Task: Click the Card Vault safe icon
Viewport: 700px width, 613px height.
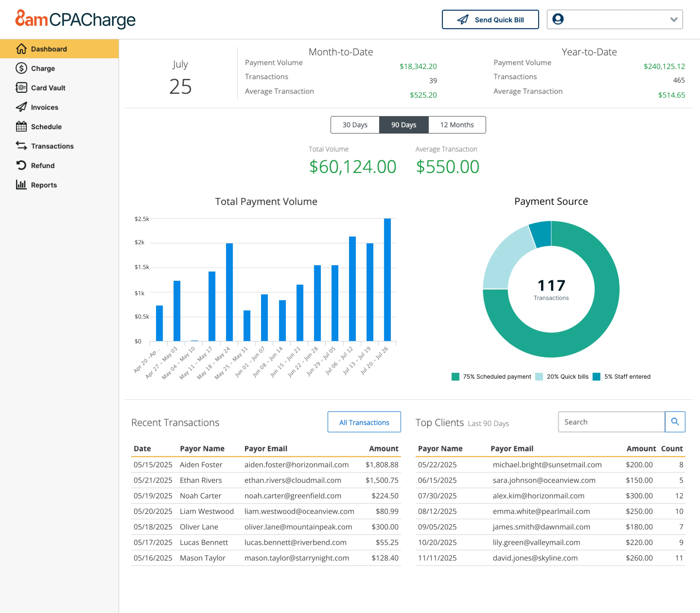Action: tap(21, 87)
